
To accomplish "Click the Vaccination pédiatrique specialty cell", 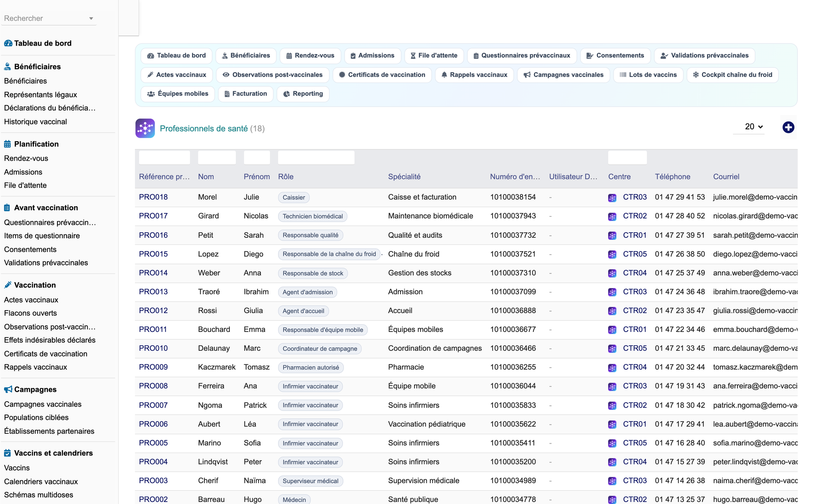I will click(x=427, y=424).
